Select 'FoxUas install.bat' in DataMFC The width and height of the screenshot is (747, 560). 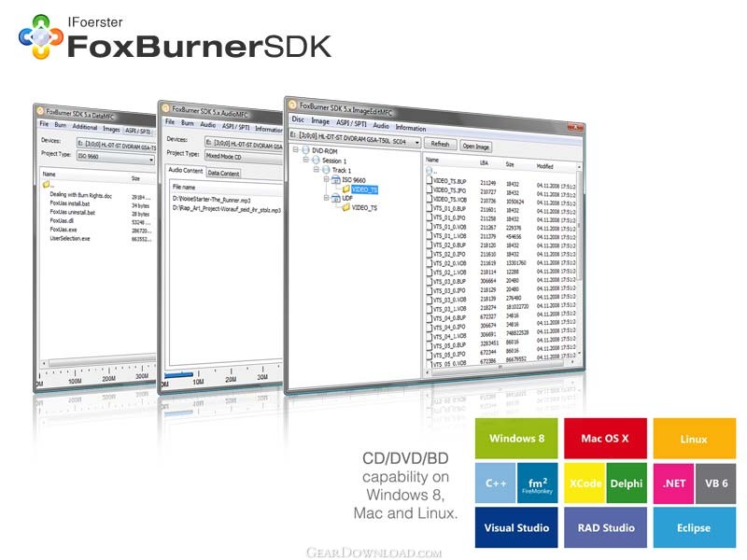pos(69,203)
